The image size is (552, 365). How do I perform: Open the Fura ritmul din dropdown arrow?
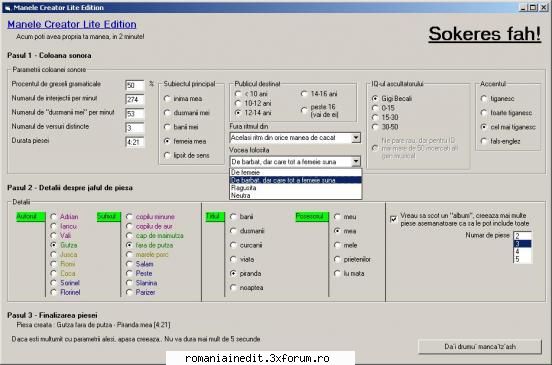356,138
